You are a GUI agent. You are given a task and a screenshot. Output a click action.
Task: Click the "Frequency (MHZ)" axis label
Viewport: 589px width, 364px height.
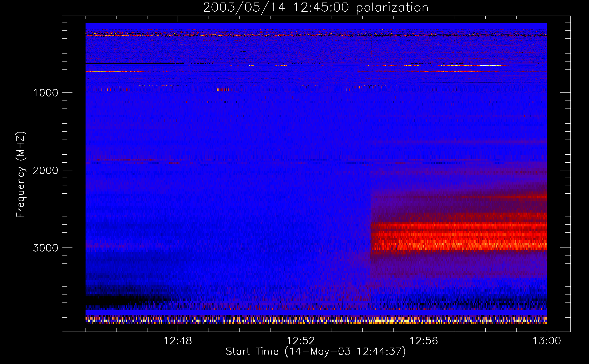(21, 175)
